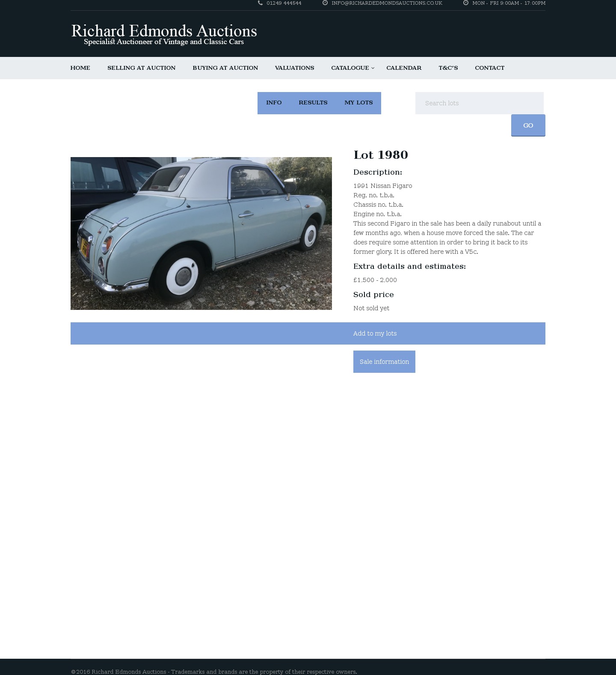616x675 pixels.
Task: Switch to the Results tab
Action: coord(313,103)
